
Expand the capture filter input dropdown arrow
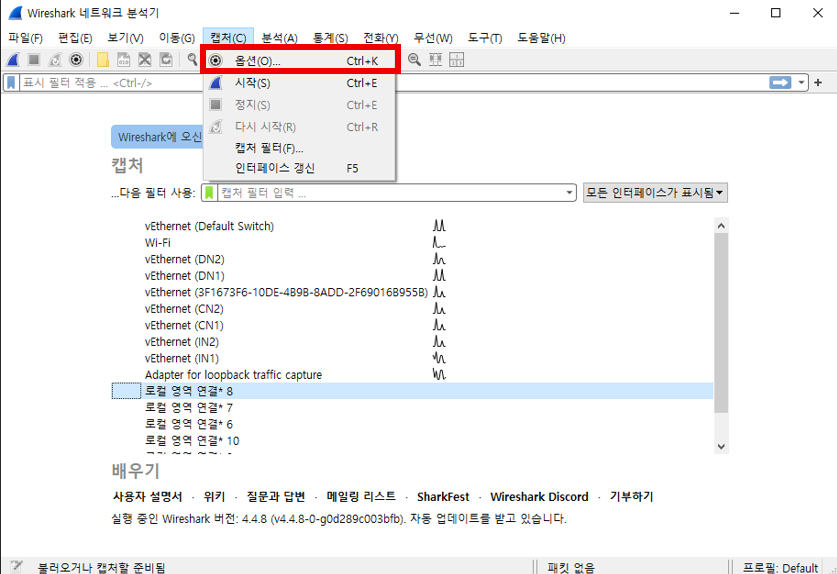pos(570,193)
